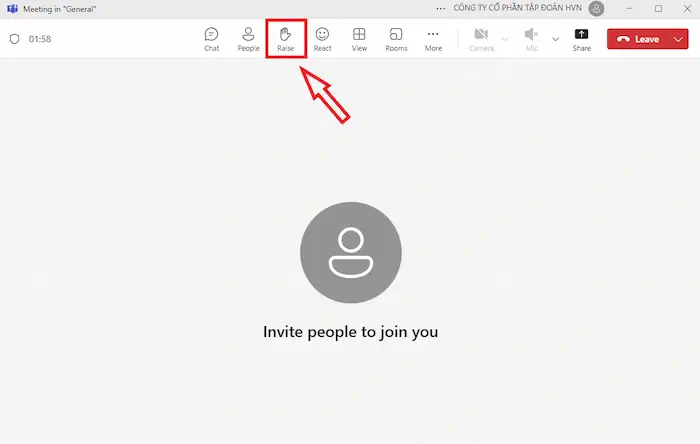Click the Share screen icon
The width and height of the screenshot is (700, 444).
coord(581,39)
